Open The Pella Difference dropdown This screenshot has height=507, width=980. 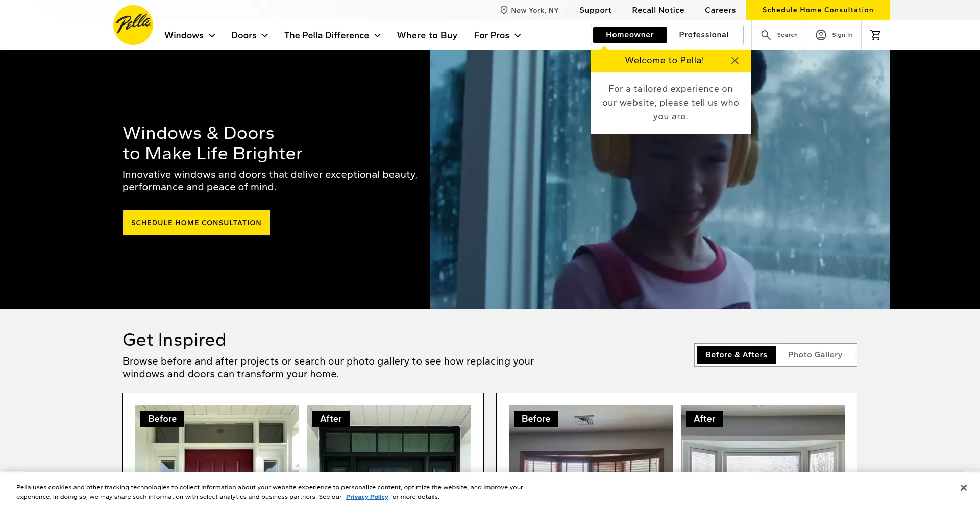(332, 35)
